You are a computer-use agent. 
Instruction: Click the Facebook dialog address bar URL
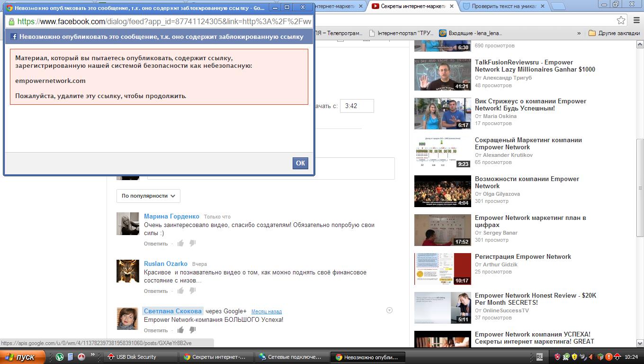(x=164, y=21)
